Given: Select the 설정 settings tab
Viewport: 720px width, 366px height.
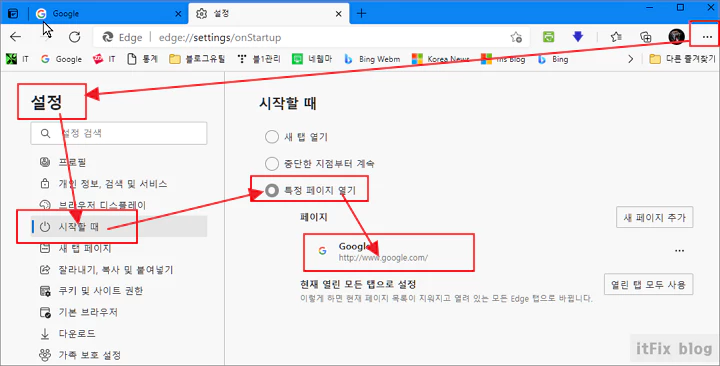Looking at the screenshot, I should coord(269,14).
